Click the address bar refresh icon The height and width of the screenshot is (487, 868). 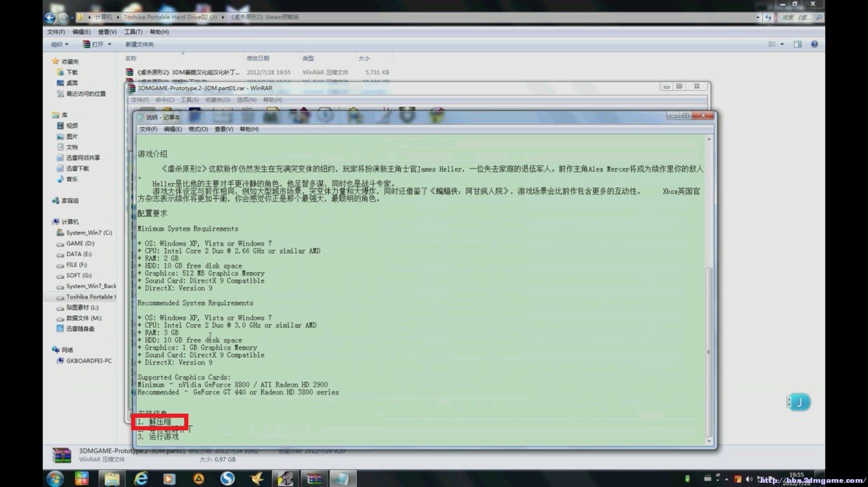[768, 17]
